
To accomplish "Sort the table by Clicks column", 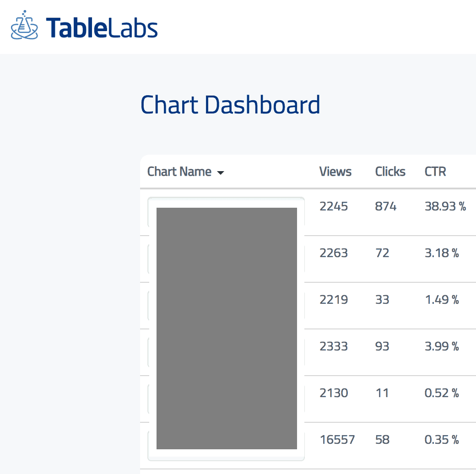I will coord(390,172).
